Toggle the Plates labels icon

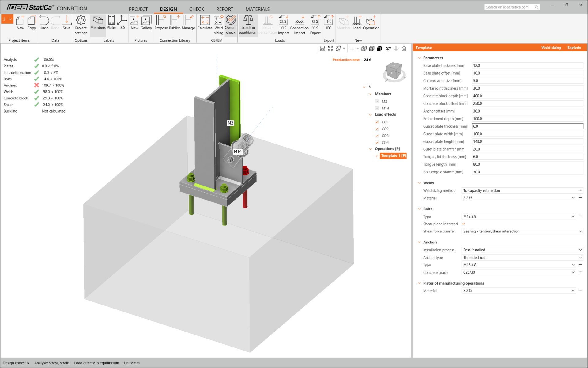click(111, 23)
